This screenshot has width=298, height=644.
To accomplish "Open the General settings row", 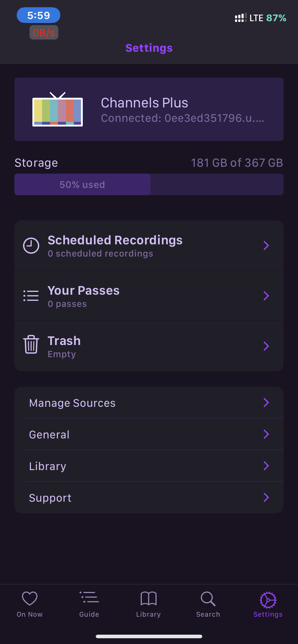I will coord(149,434).
